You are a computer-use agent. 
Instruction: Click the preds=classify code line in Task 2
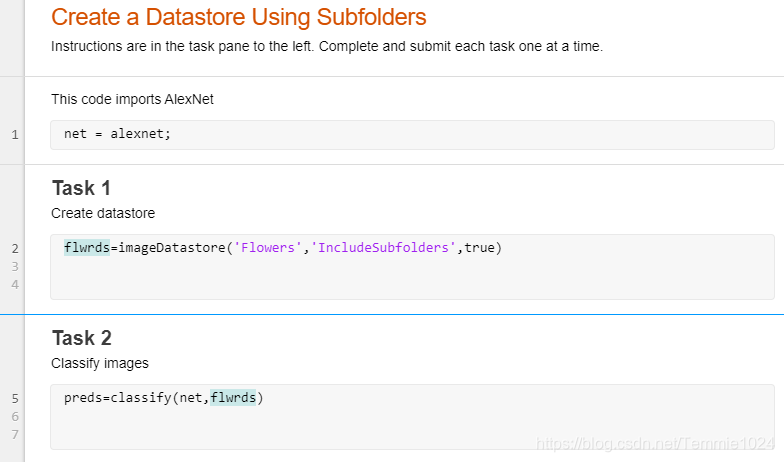coord(163,398)
